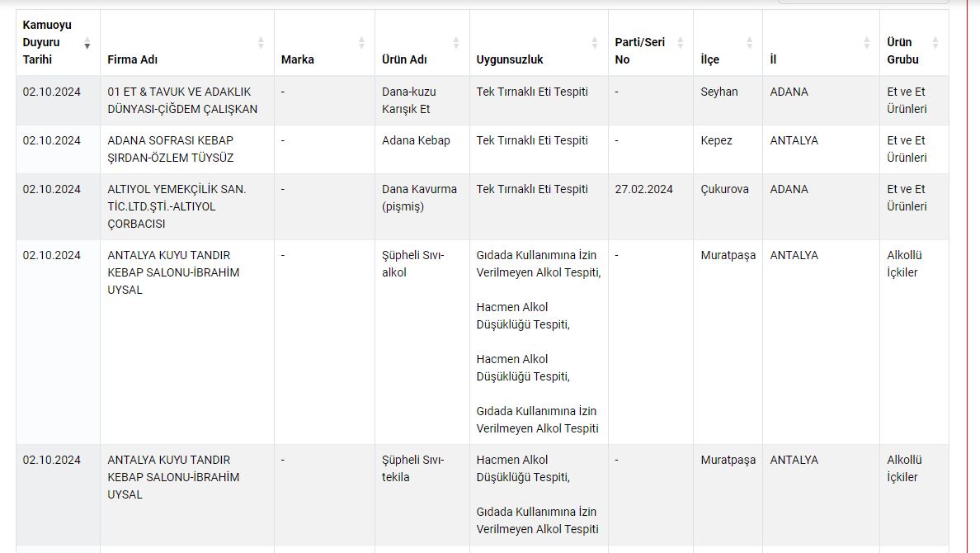Click the 'Seyhan' district cell
The height and width of the screenshot is (553, 980).
(x=719, y=92)
